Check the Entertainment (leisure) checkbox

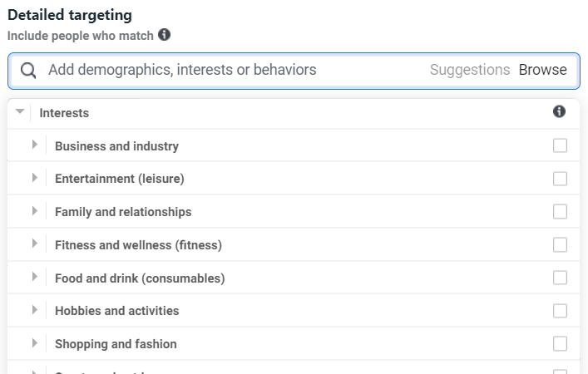tap(560, 179)
